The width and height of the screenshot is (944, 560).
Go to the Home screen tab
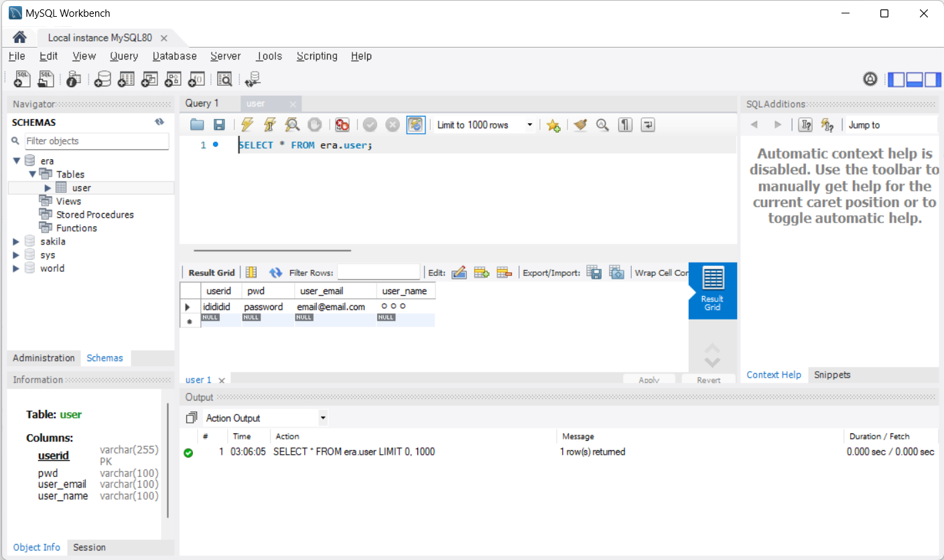[x=19, y=38]
